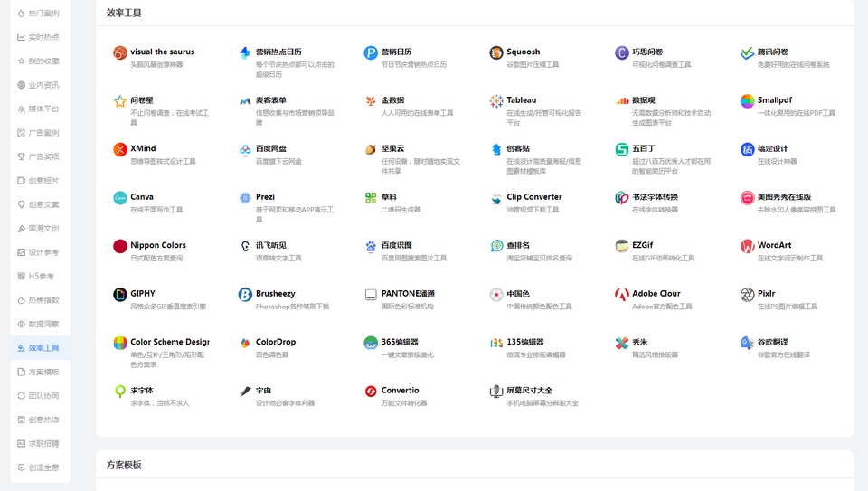Click the XMind red icon
This screenshot has height=491, width=868.
120,149
